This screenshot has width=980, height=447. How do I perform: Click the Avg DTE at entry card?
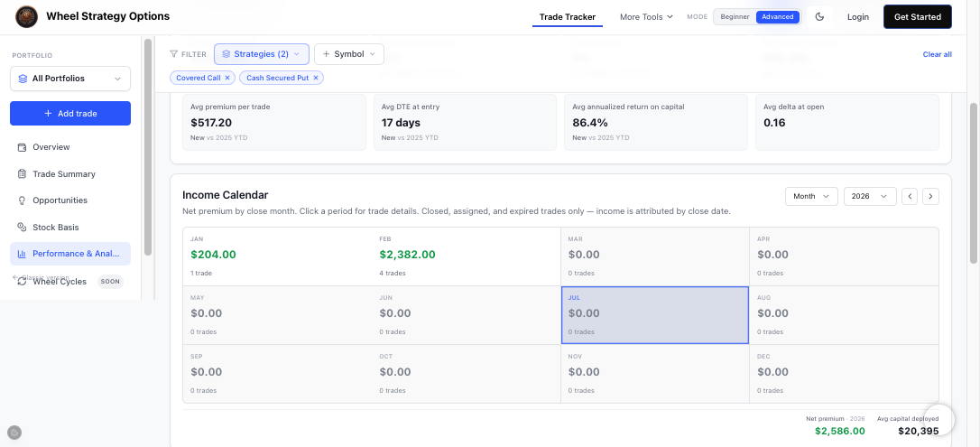tap(465, 123)
